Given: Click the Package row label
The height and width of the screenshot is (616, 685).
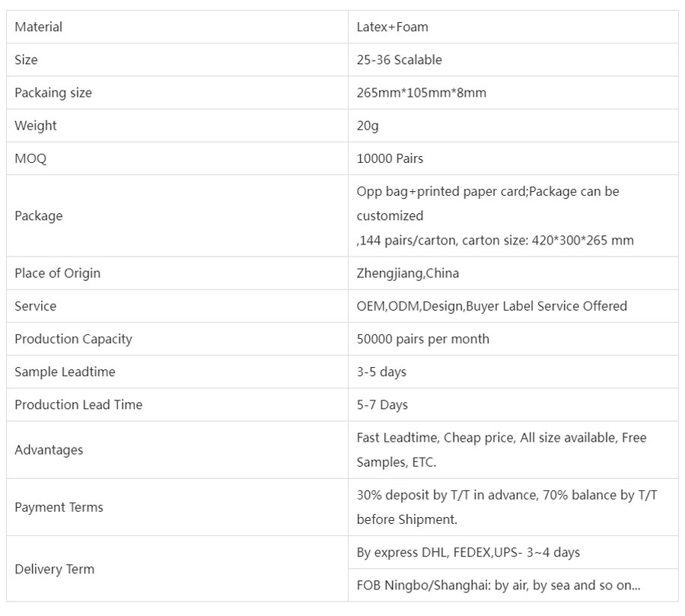Looking at the screenshot, I should (x=39, y=216).
